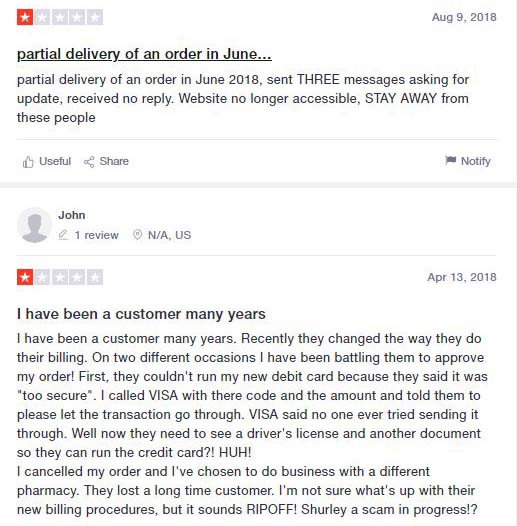This screenshot has width=517, height=526.
Task: Click the location pin icon
Action: tap(137, 234)
